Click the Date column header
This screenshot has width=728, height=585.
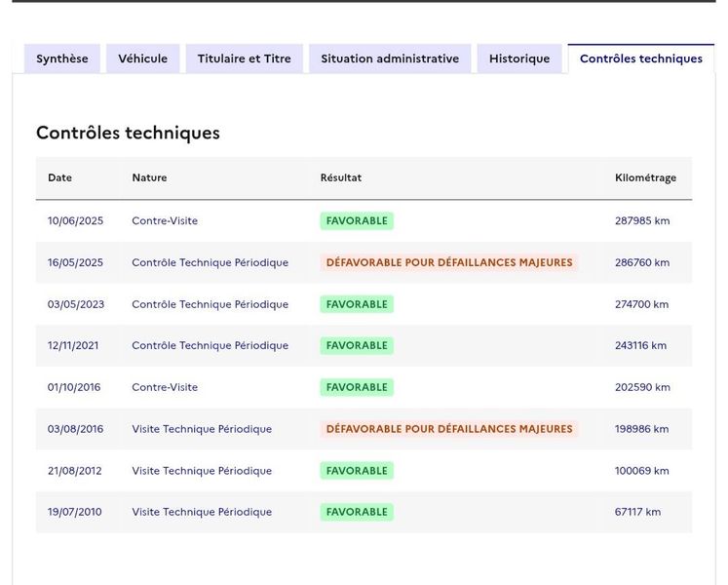(59, 177)
